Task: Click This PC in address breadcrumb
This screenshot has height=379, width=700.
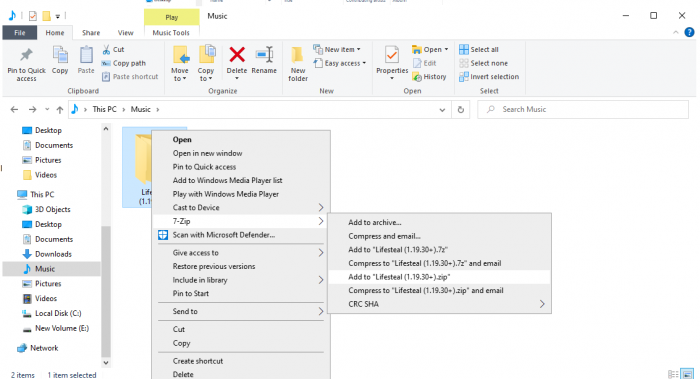Action: pyautogui.click(x=104, y=109)
